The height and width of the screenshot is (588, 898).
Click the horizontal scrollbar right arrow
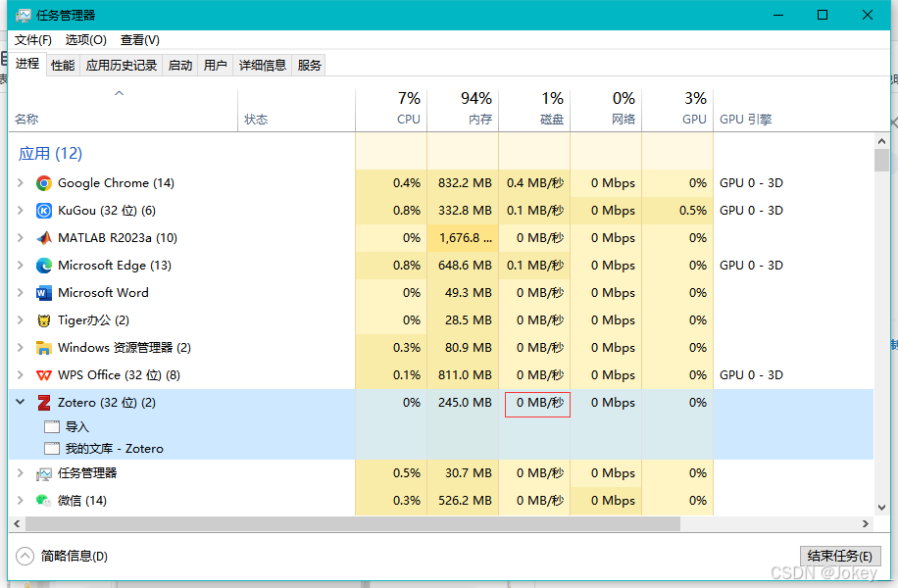(866, 524)
